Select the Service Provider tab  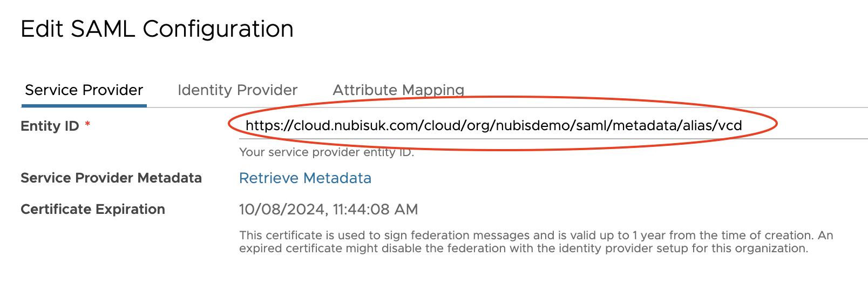[x=84, y=90]
